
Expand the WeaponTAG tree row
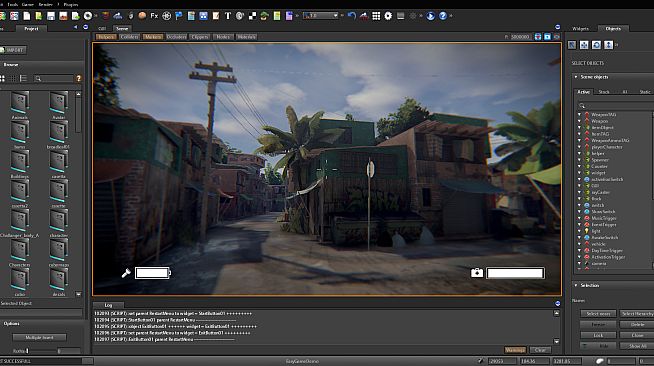pos(579,115)
